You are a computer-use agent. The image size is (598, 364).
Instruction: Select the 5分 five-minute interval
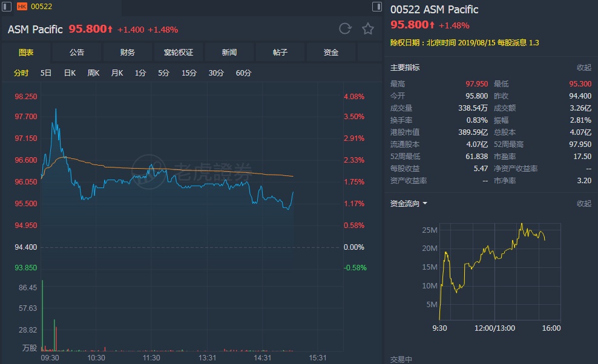pos(163,73)
